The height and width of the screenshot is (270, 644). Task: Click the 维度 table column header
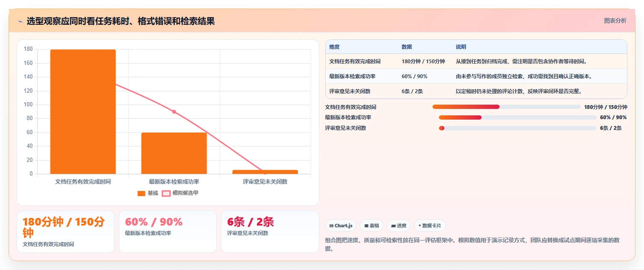pos(335,47)
